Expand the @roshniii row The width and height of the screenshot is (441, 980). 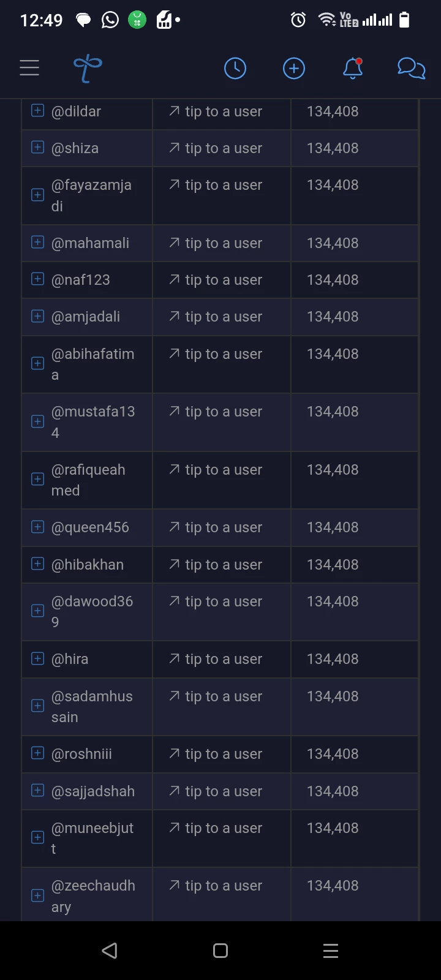[37, 753]
